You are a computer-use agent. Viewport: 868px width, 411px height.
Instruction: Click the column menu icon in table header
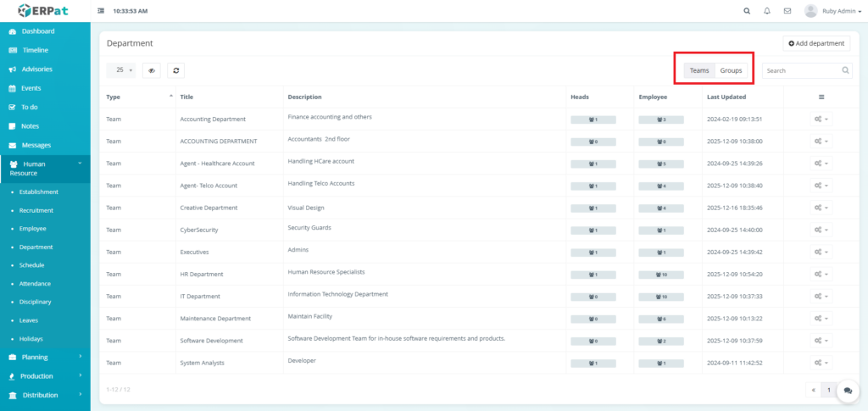(x=821, y=97)
